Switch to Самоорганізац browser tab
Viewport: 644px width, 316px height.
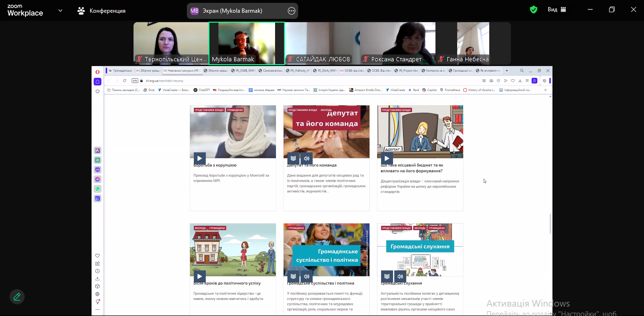coord(271,71)
